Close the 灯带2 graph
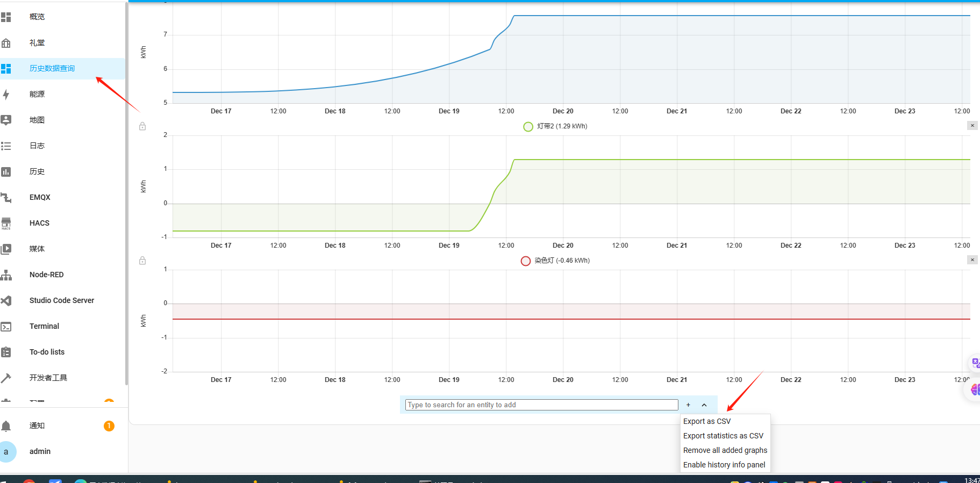 point(972,126)
